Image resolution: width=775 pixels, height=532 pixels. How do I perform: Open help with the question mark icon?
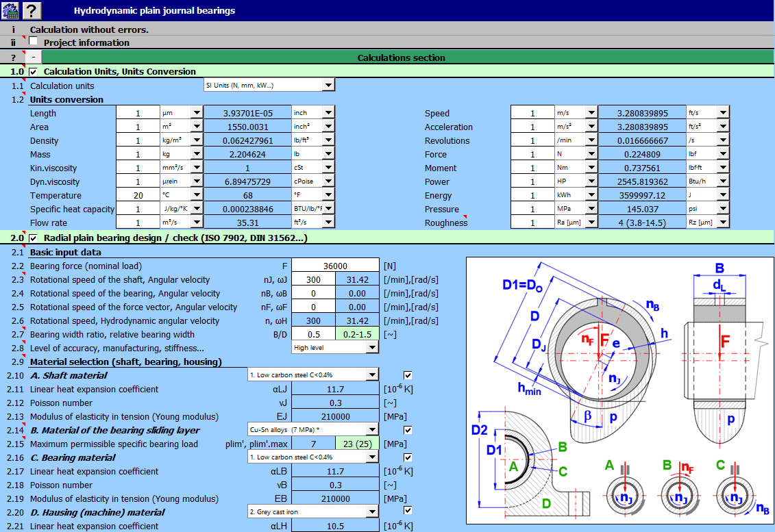tap(32, 10)
